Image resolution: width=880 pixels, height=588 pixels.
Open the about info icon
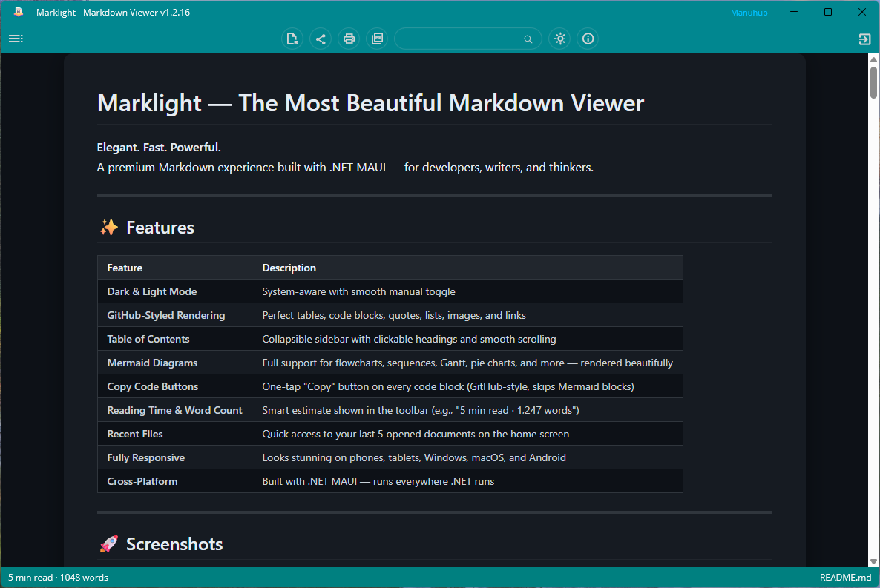(x=588, y=39)
